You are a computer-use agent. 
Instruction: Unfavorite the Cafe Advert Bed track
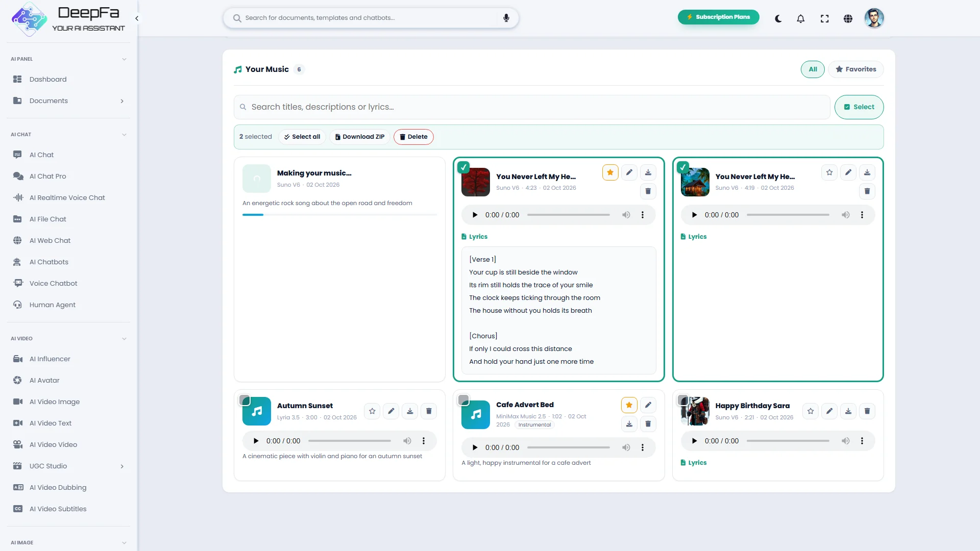(x=629, y=405)
